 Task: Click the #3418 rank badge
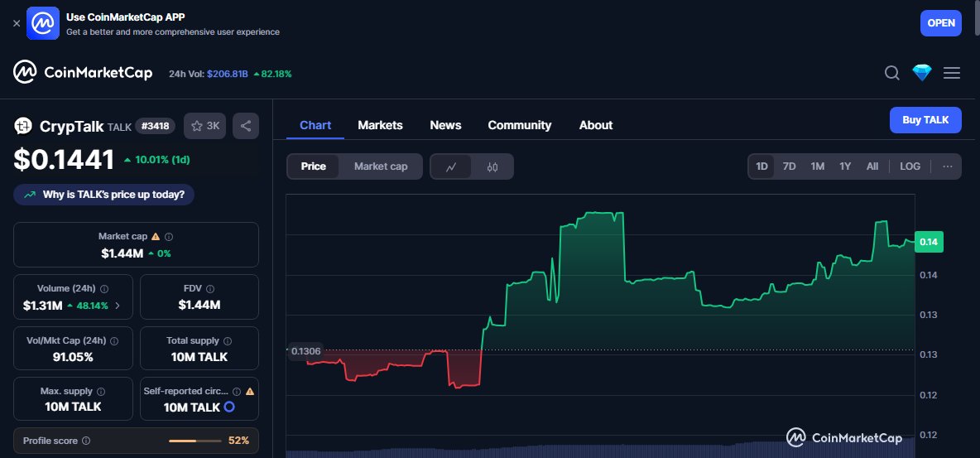pyautogui.click(x=156, y=126)
